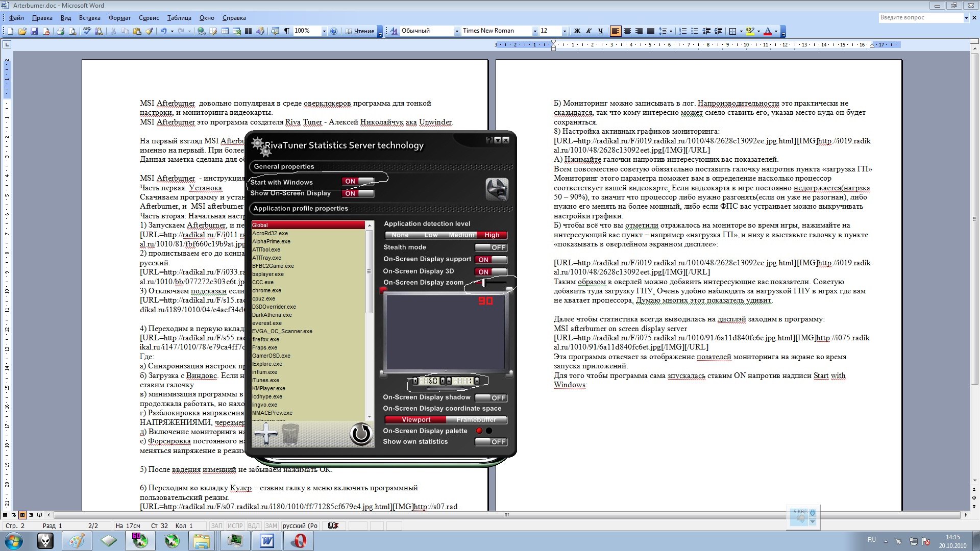Click the numbered list icon
This screenshot has width=980, height=551.
click(683, 31)
